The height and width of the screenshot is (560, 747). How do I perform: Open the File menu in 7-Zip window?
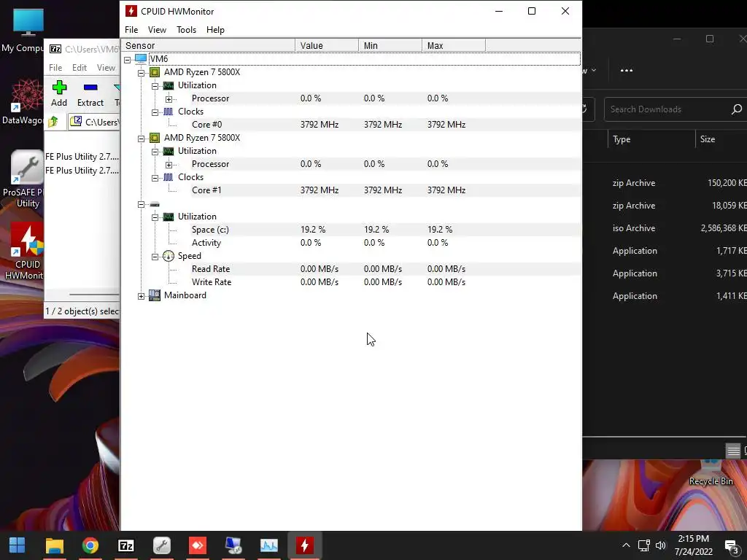point(55,68)
